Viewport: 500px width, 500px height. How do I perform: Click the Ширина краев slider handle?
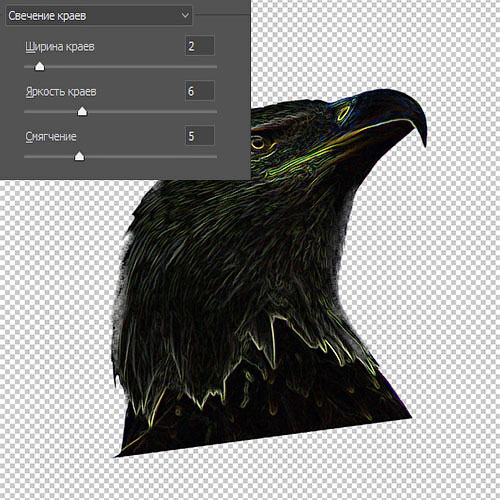tap(40, 66)
